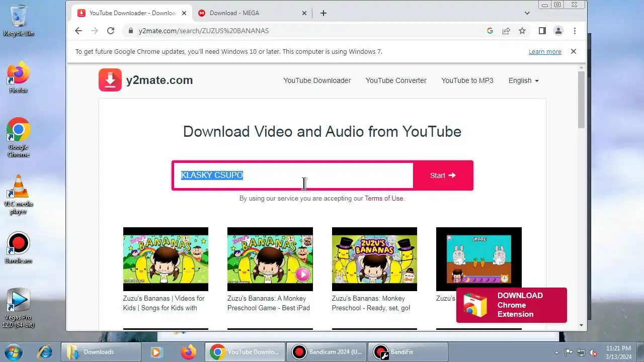Click the Google icon in address bar
The height and width of the screenshot is (362, 644).
click(490, 31)
